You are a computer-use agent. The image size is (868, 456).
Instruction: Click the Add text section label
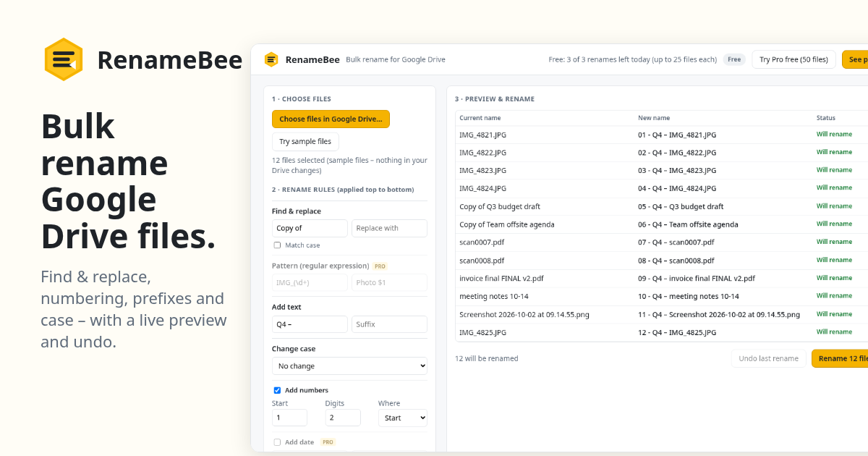pos(286,307)
